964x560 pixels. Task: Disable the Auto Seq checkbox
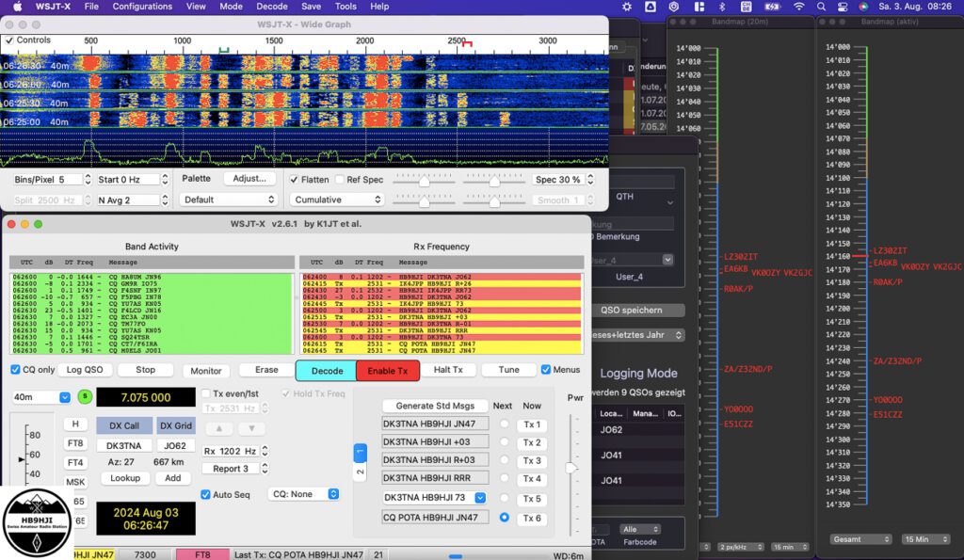(206, 494)
